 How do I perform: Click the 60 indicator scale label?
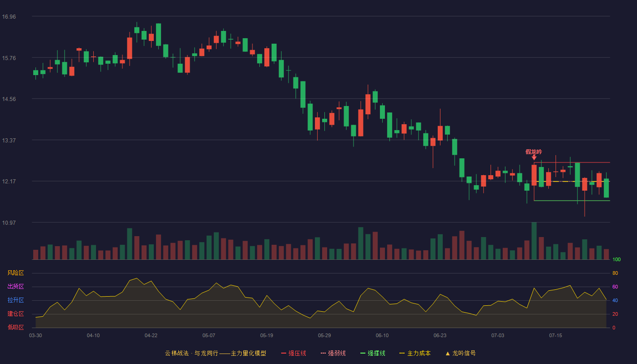[x=615, y=287]
